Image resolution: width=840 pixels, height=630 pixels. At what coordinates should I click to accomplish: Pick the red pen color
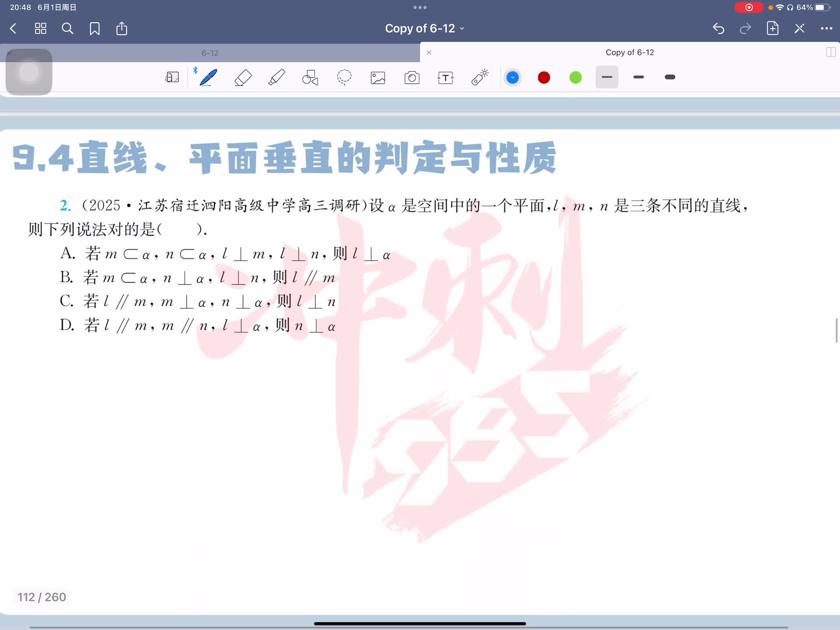pos(544,78)
